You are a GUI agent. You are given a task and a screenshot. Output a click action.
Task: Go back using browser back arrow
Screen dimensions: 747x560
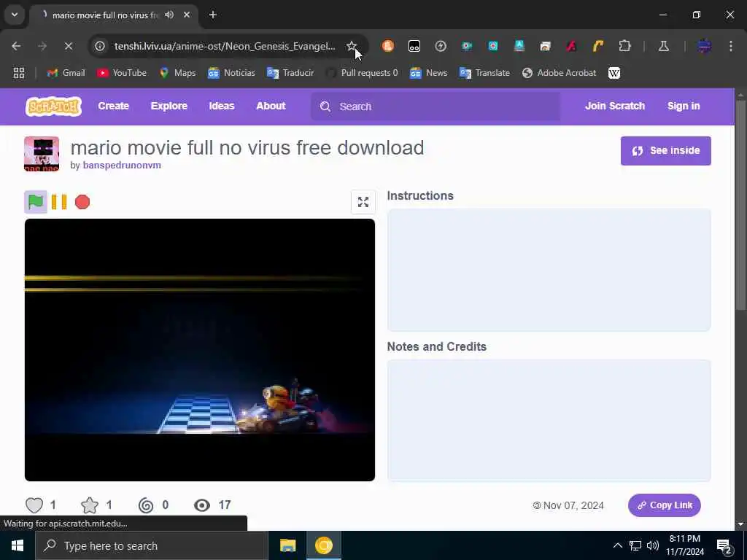coord(16,46)
